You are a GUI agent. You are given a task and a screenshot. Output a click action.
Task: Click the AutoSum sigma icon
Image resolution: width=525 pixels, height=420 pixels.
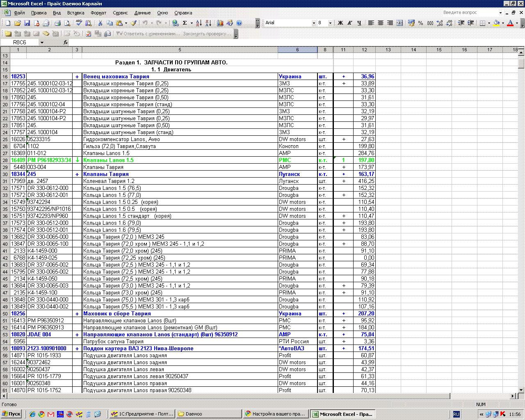click(x=185, y=23)
